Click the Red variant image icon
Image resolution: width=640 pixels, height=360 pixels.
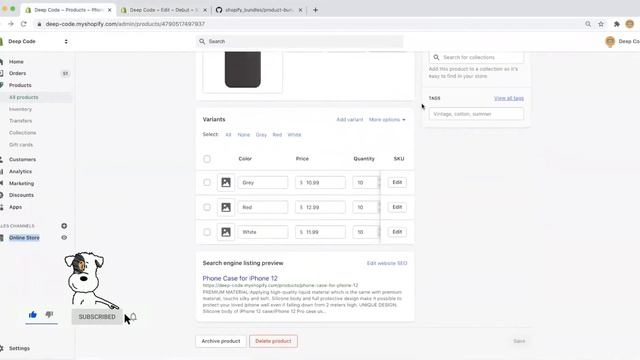tap(226, 207)
